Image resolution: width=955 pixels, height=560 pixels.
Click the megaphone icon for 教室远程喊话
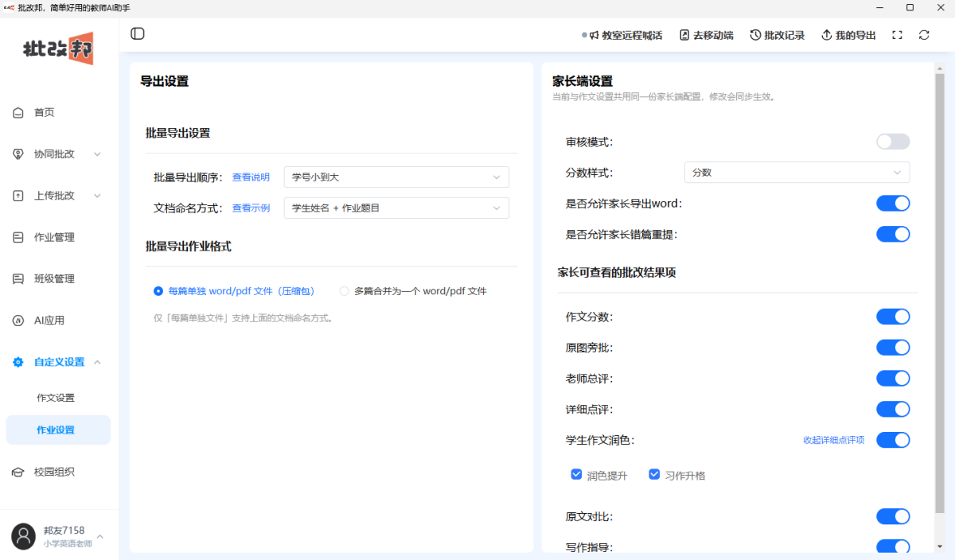(x=594, y=35)
